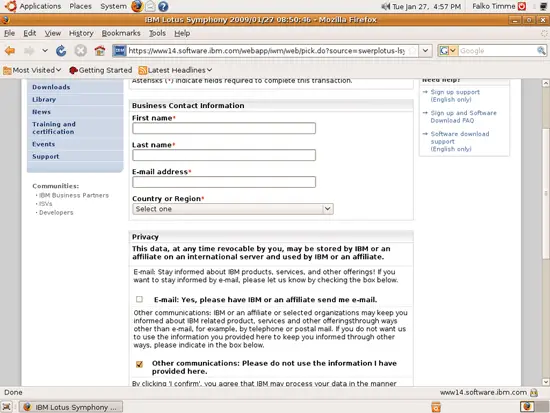Click into the First name field
The image size is (550, 413).
coord(224,128)
